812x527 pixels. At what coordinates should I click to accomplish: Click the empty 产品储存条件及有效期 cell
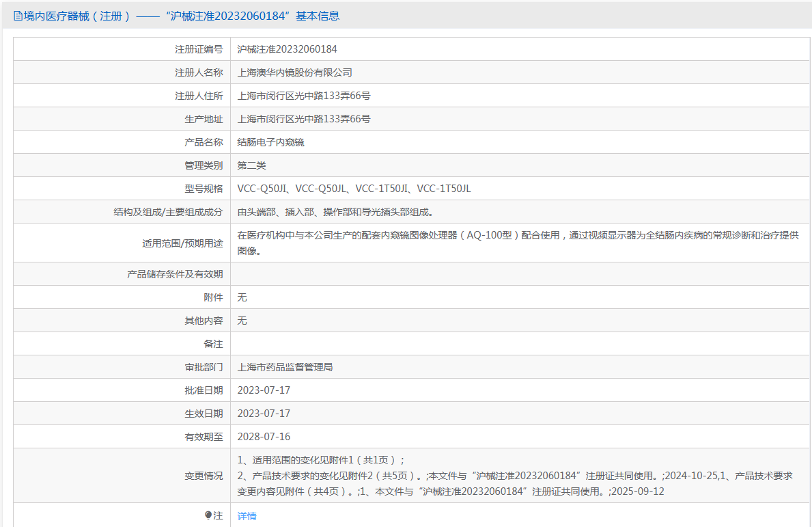tap(519, 274)
